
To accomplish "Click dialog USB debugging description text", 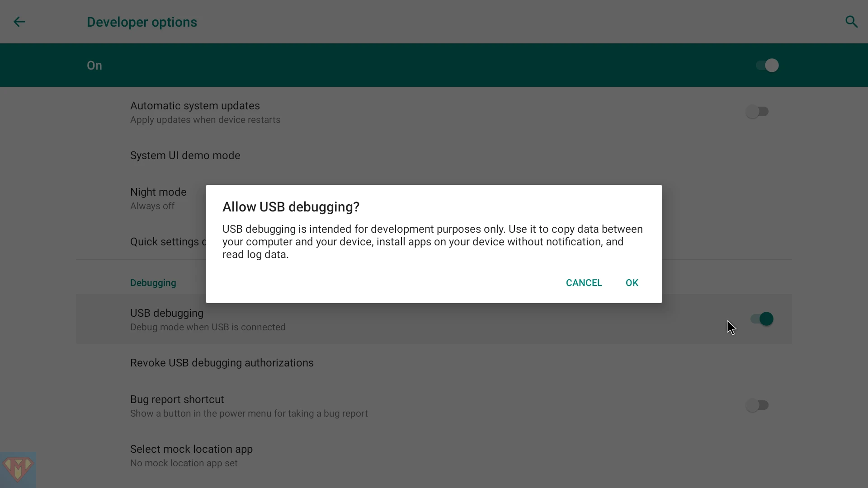I will pos(433,242).
